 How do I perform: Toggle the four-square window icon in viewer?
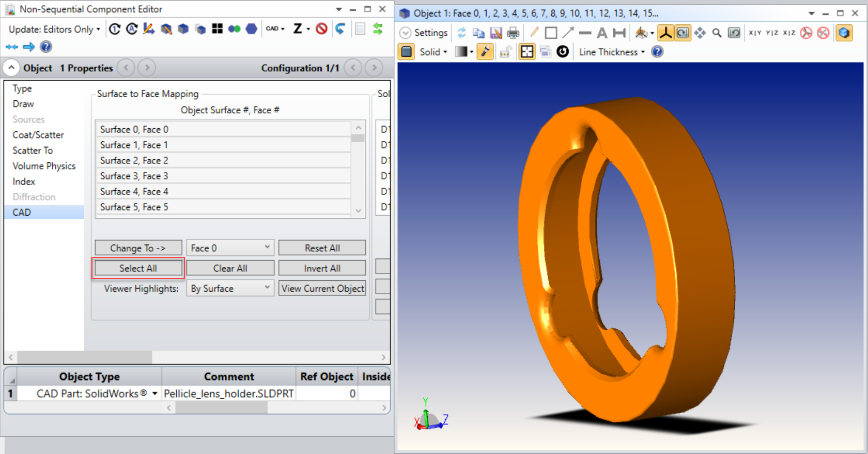click(x=527, y=52)
